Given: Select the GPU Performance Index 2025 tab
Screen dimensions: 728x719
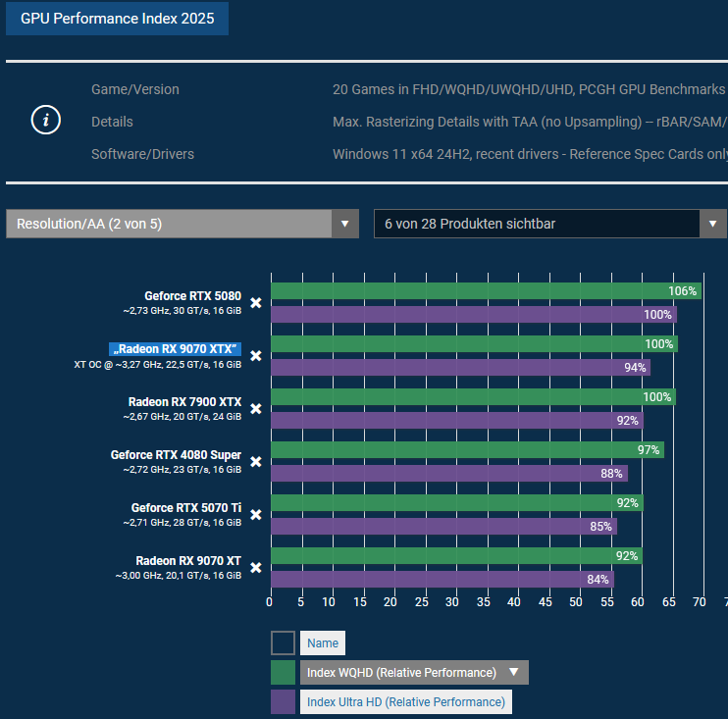Looking at the screenshot, I should click(117, 19).
